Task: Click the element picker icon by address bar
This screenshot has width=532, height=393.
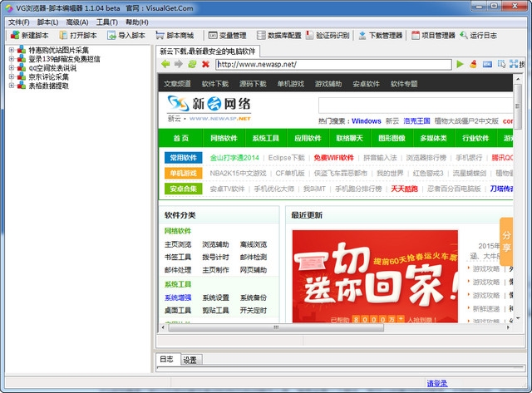Action: (x=501, y=64)
